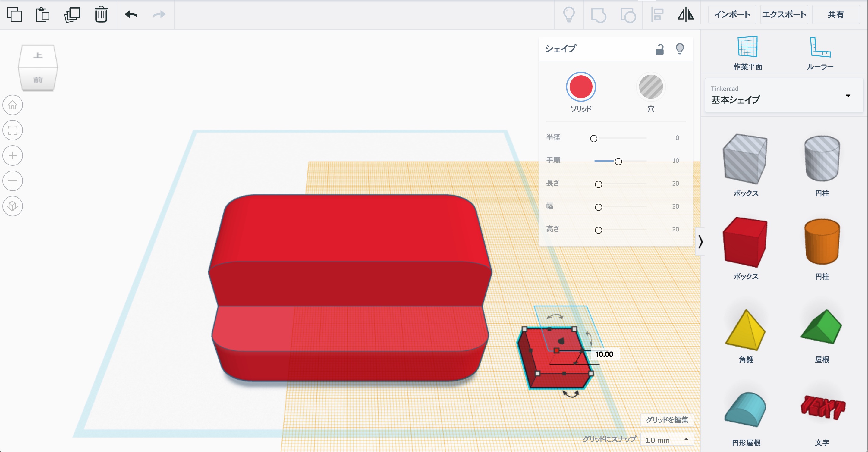Click the Home view button
Screen dimensions: 868x452
pyautogui.click(x=13, y=105)
